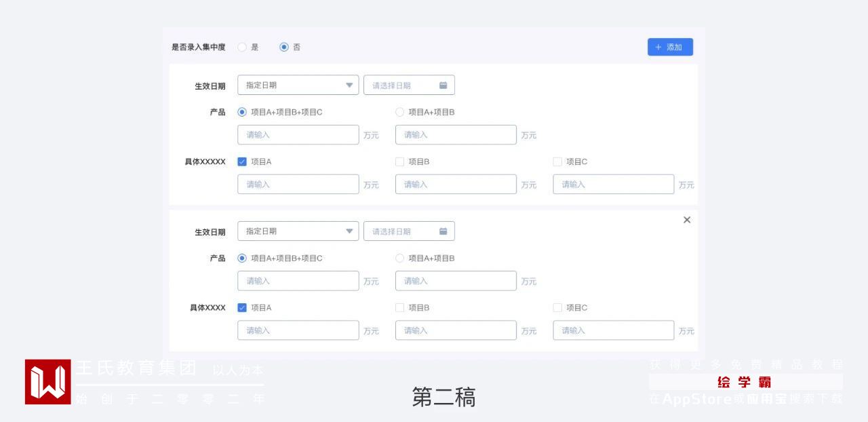Open the first 请选择日期 date field
This screenshot has height=422, width=868.
click(401, 85)
